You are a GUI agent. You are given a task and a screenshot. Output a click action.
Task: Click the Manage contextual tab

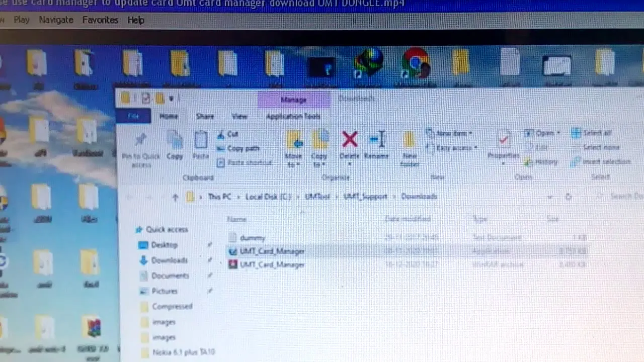click(x=294, y=100)
